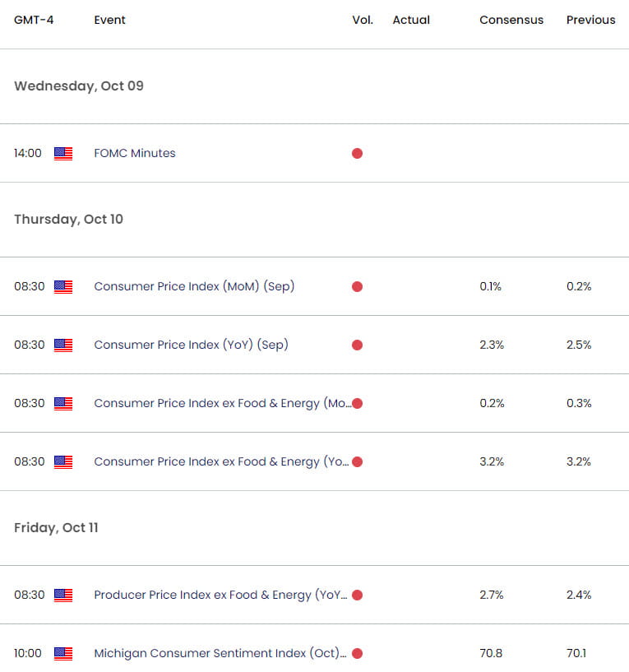Click the US flag for Michigan Consumer Sentiment Index

(62, 653)
